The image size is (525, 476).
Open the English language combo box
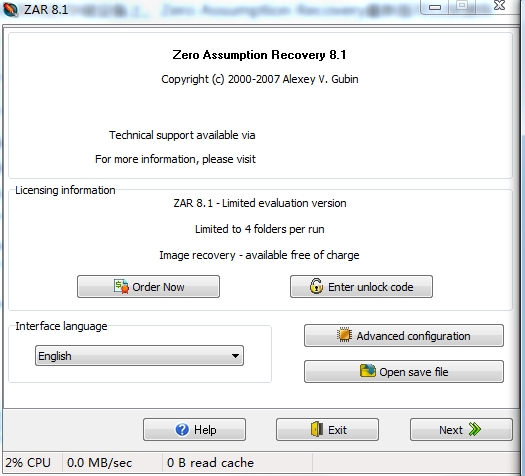[x=139, y=356]
